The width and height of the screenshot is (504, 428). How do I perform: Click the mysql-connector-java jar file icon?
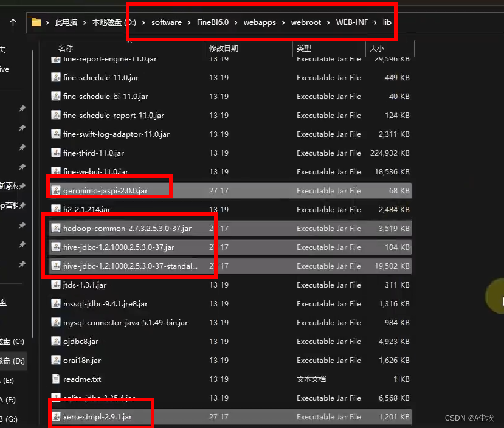56,323
